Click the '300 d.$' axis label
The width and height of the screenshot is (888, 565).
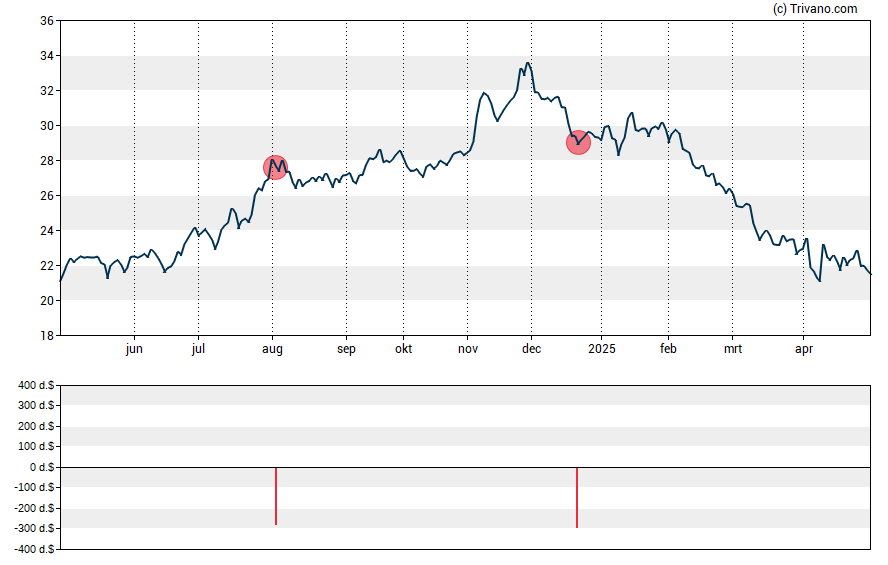click(36, 405)
